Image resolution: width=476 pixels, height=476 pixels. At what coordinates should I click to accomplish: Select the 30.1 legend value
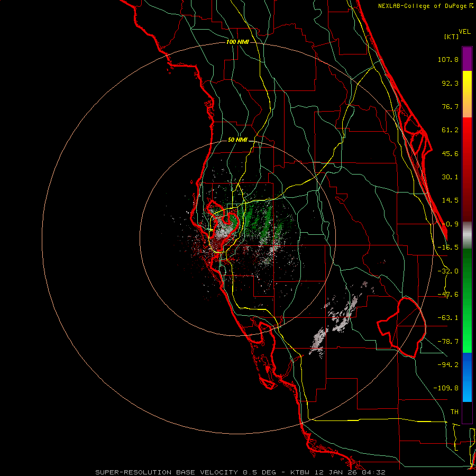(x=450, y=177)
